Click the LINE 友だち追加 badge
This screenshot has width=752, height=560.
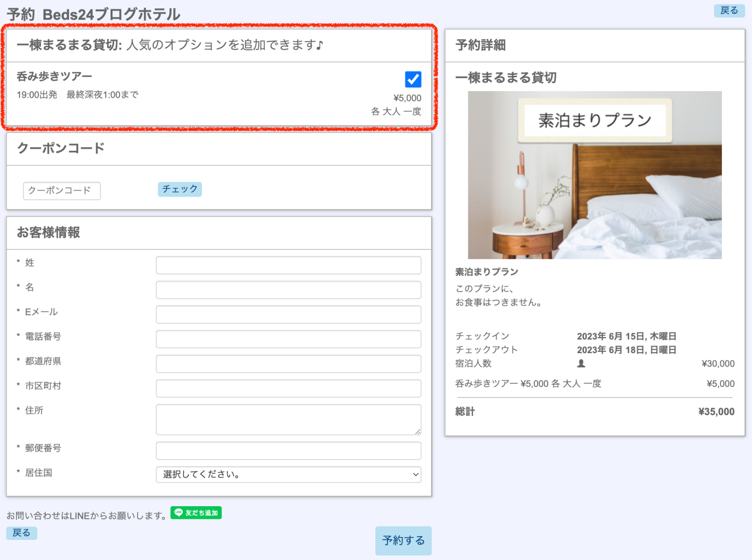(x=196, y=513)
